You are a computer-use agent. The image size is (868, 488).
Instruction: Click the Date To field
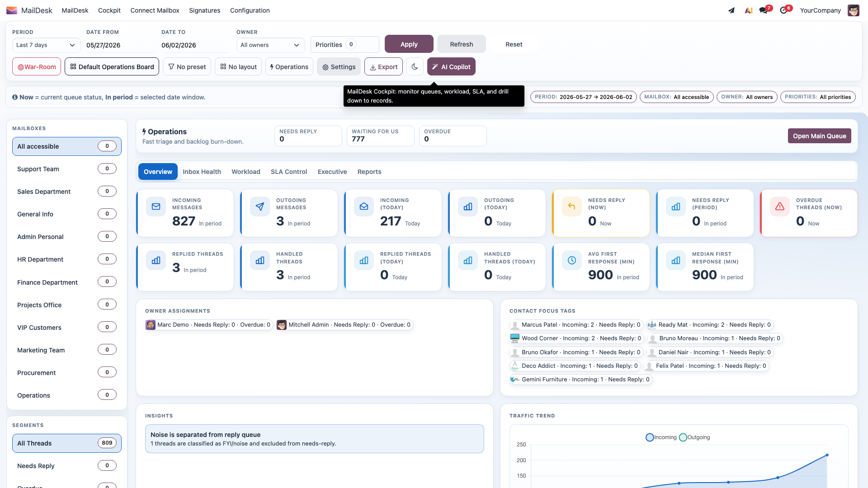196,45
